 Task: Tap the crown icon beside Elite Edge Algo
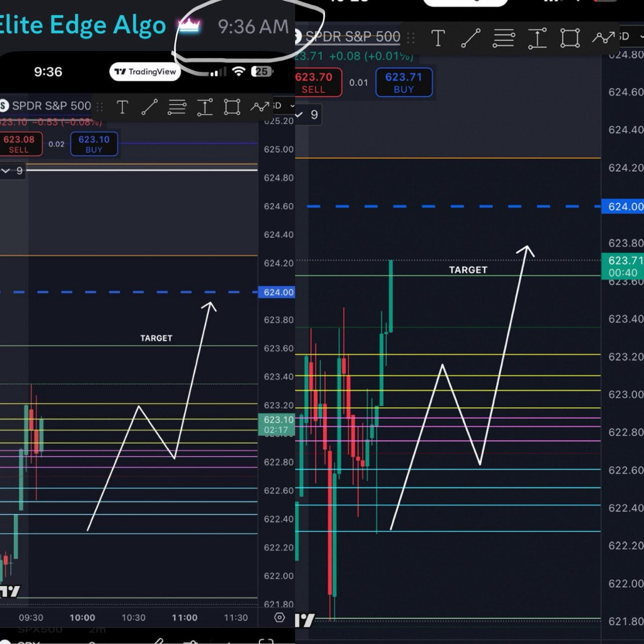tap(189, 25)
